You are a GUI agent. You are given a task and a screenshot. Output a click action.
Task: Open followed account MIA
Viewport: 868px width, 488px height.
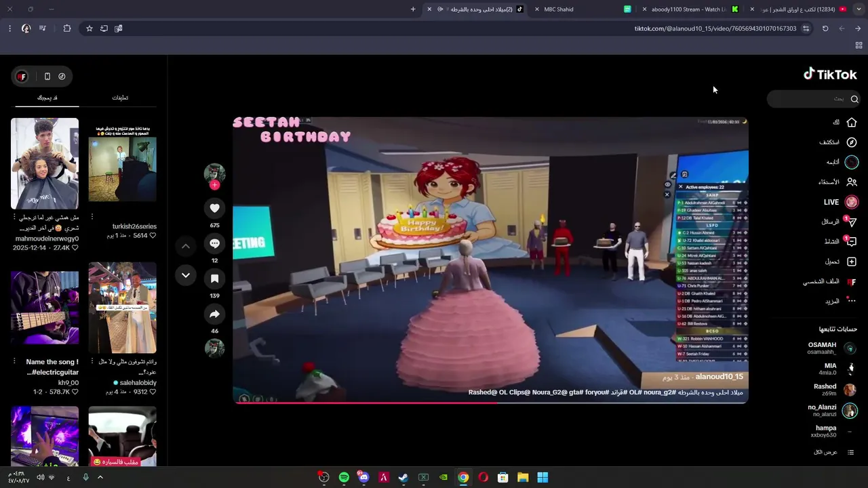(x=837, y=369)
